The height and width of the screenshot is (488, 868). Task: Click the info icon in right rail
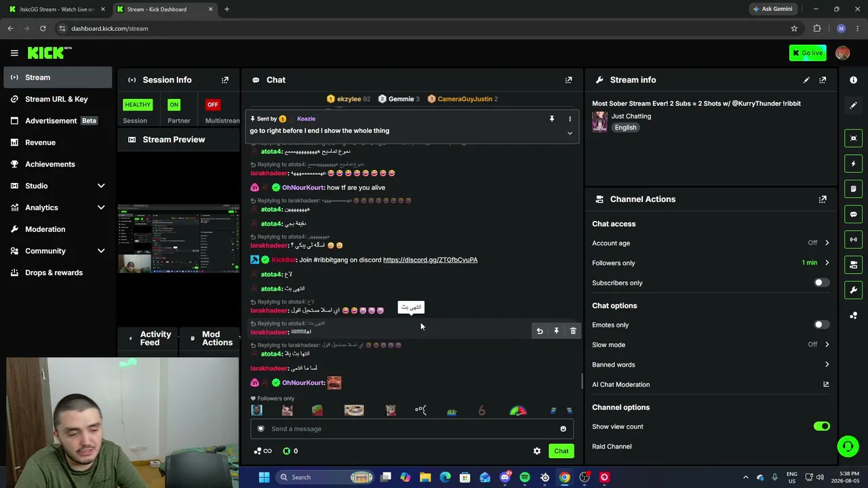coord(853,80)
